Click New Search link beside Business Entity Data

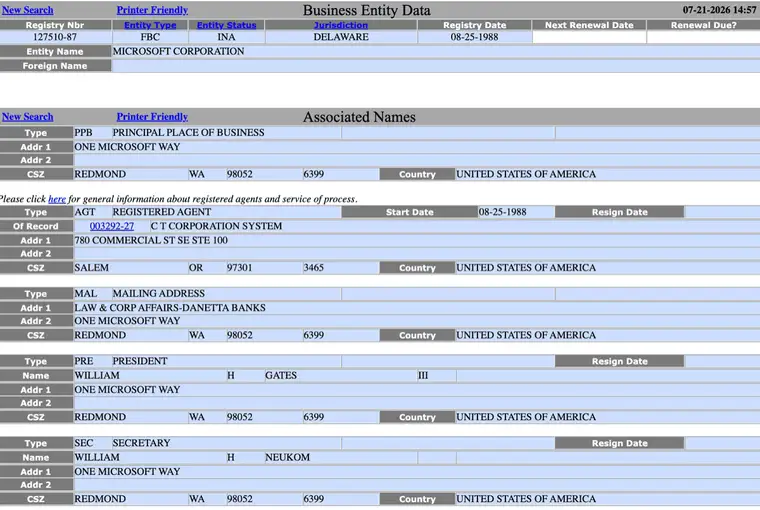pyautogui.click(x=28, y=10)
